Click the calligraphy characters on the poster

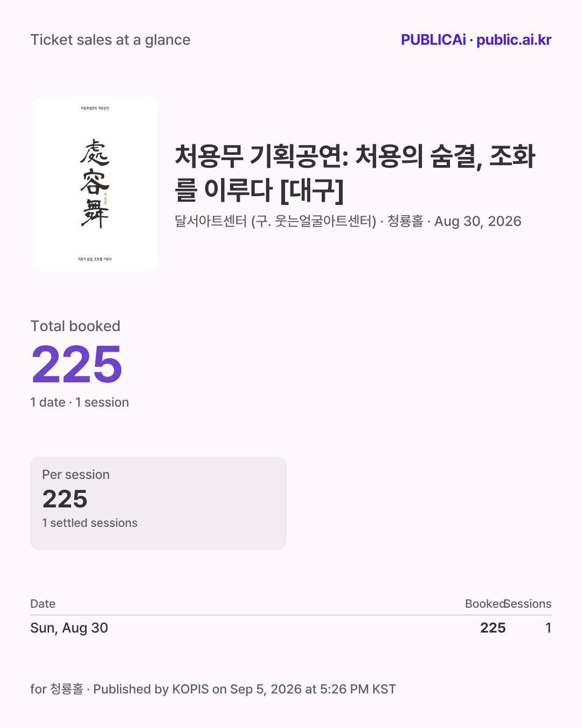click(95, 184)
